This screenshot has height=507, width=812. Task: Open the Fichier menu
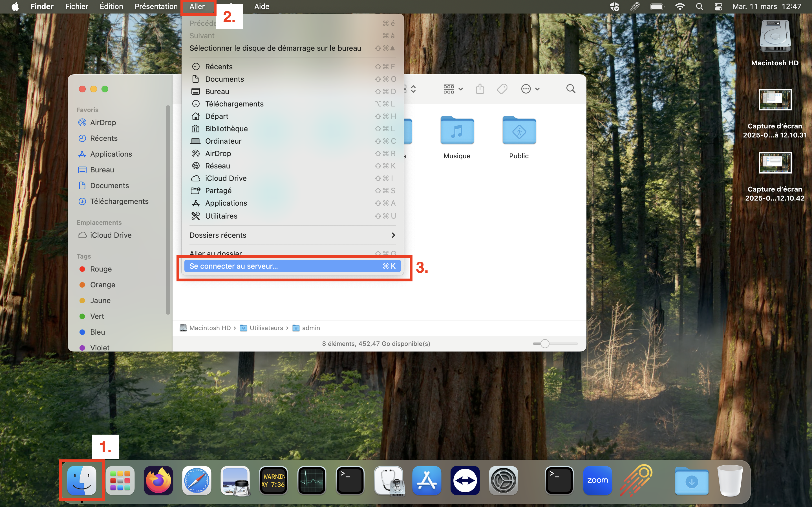tap(76, 7)
